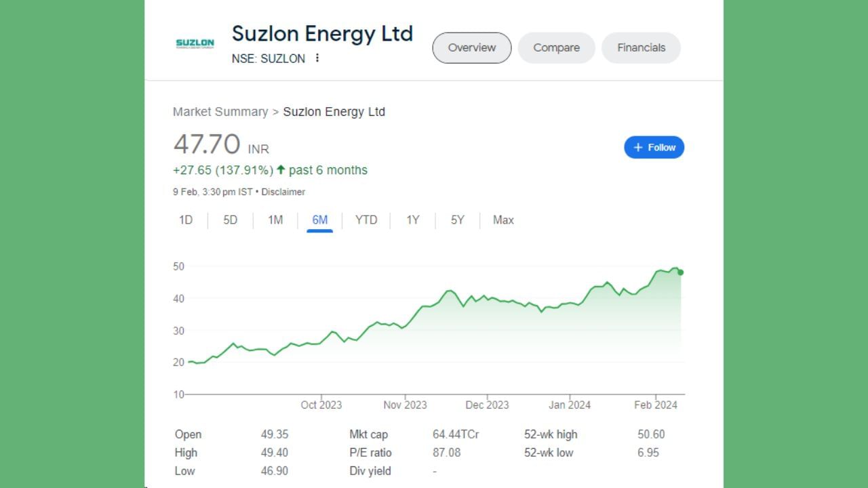
Task: Click the High value 49.40
Action: coord(275,453)
